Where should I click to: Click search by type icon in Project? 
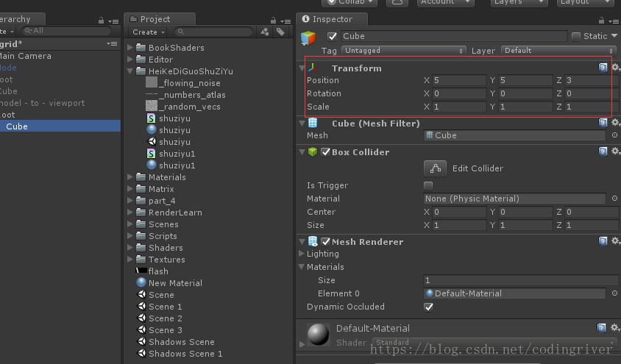[x=265, y=32]
